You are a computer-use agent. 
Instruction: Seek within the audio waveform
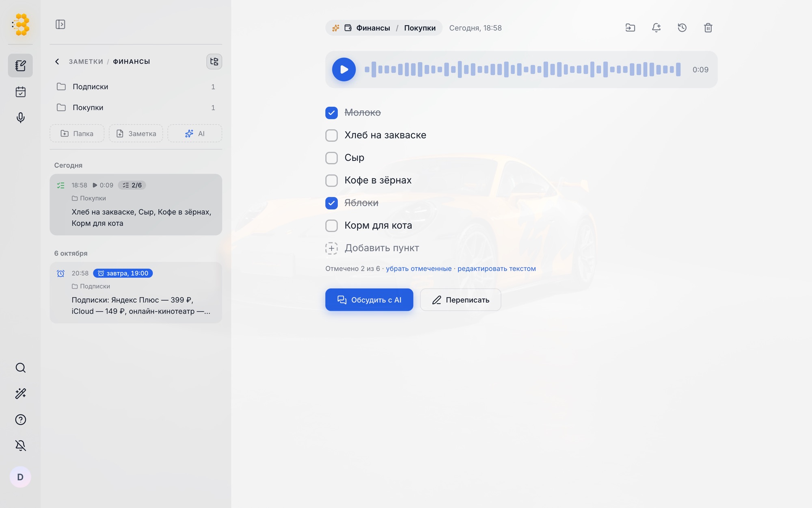(523, 69)
